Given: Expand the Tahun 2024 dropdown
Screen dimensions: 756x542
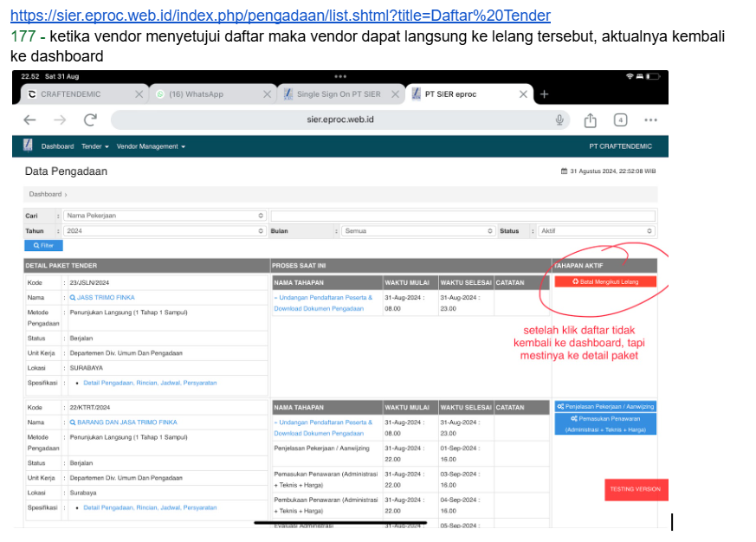Looking at the screenshot, I should [x=165, y=231].
